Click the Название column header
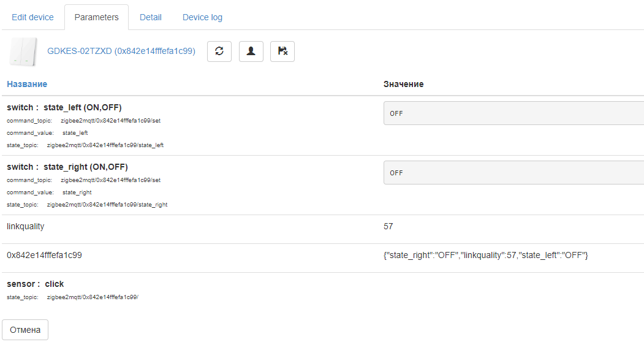The image size is (644, 350). pos(27,84)
